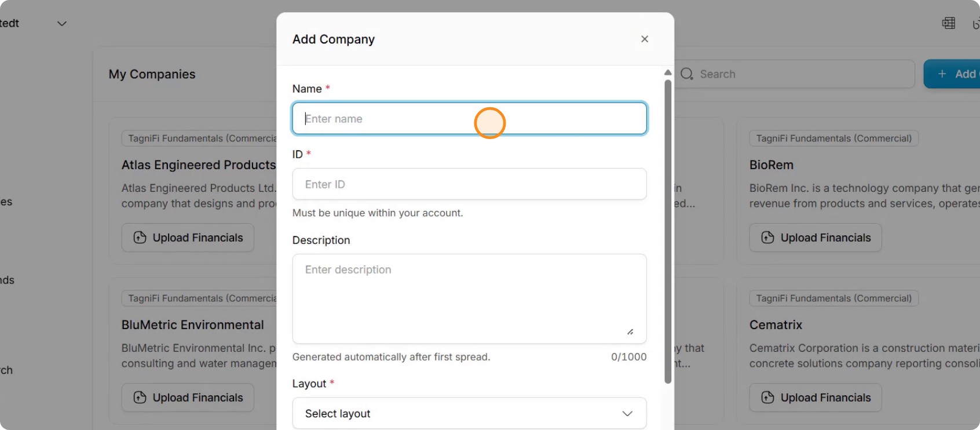Open the Cematrix company title
This screenshot has height=430, width=980.
pyautogui.click(x=776, y=325)
